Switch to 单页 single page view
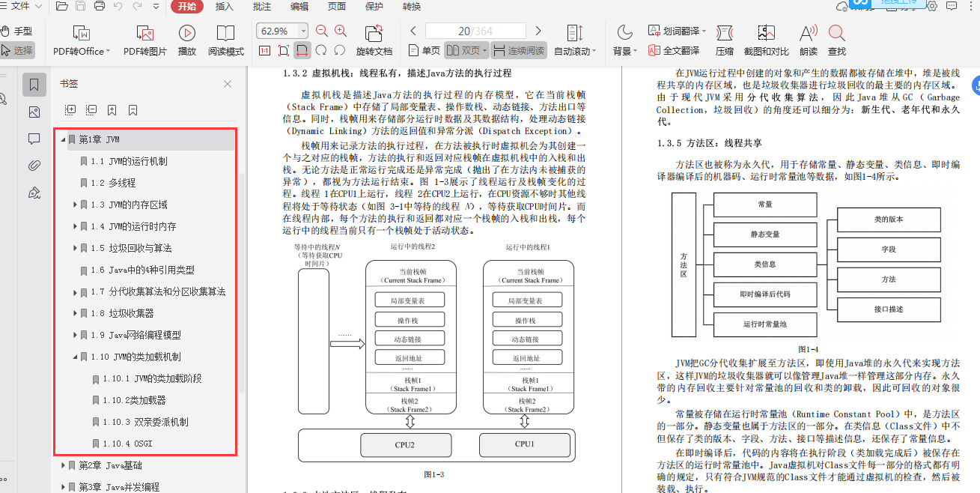 point(424,50)
